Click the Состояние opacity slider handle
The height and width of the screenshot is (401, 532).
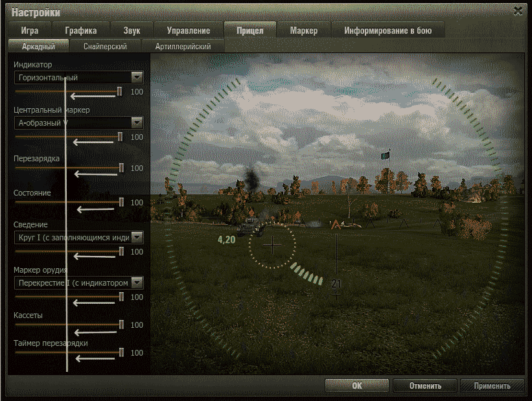click(121, 202)
